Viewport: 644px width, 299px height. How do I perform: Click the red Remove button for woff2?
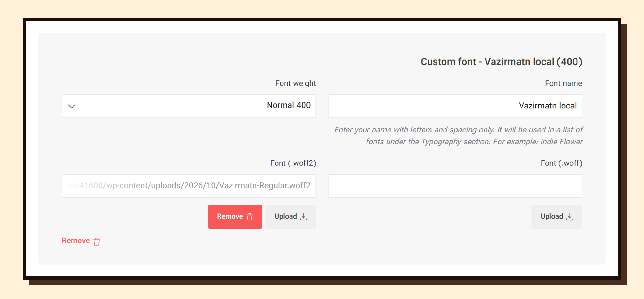point(235,217)
